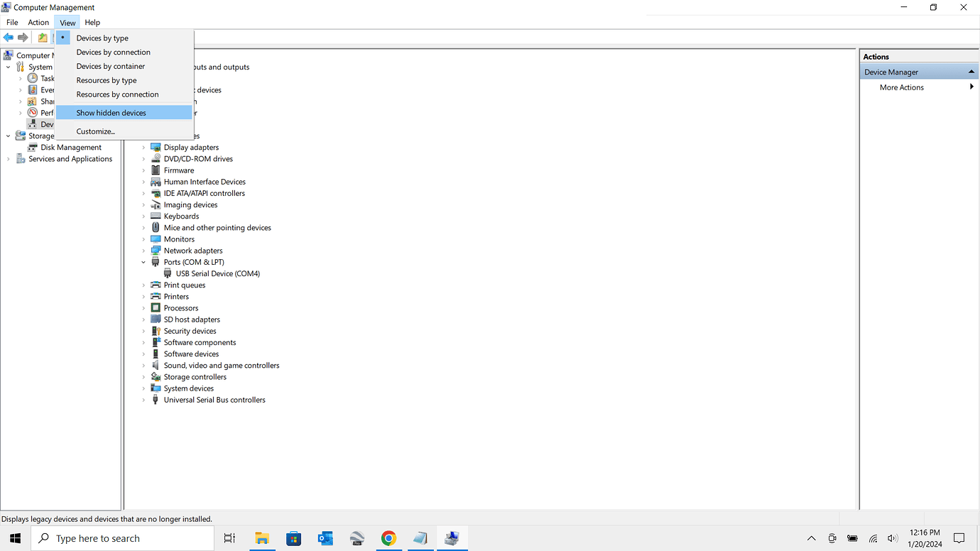Viewport: 980px width, 551px height.
Task: Collapse the Ports (COM & LPT) node
Action: point(143,262)
